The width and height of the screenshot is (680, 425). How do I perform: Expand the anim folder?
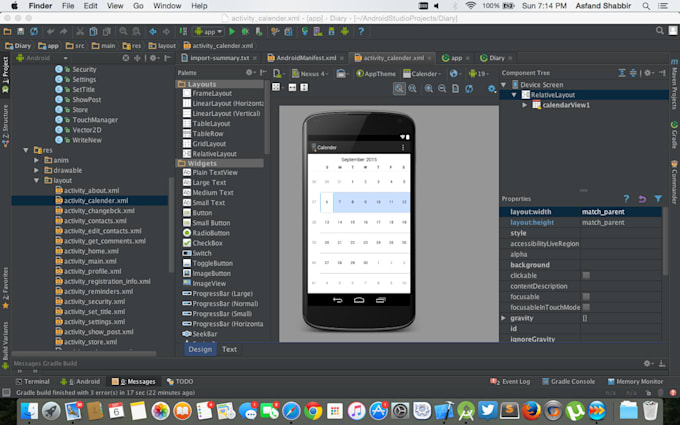(36, 160)
